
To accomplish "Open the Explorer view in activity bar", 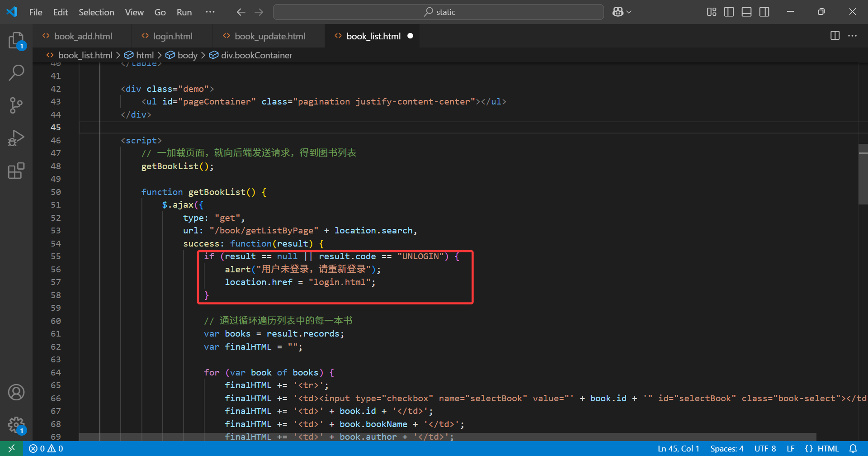I will (x=16, y=41).
